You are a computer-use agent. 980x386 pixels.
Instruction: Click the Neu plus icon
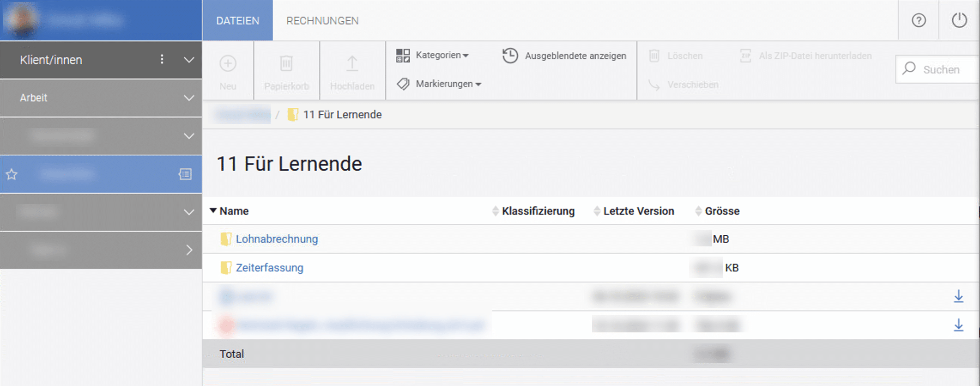[228, 64]
